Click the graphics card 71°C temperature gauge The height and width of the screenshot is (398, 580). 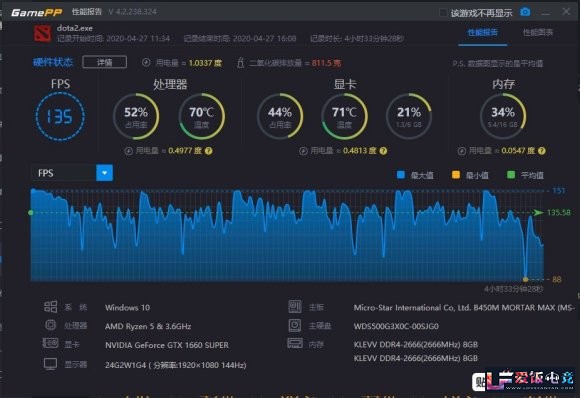pos(344,116)
